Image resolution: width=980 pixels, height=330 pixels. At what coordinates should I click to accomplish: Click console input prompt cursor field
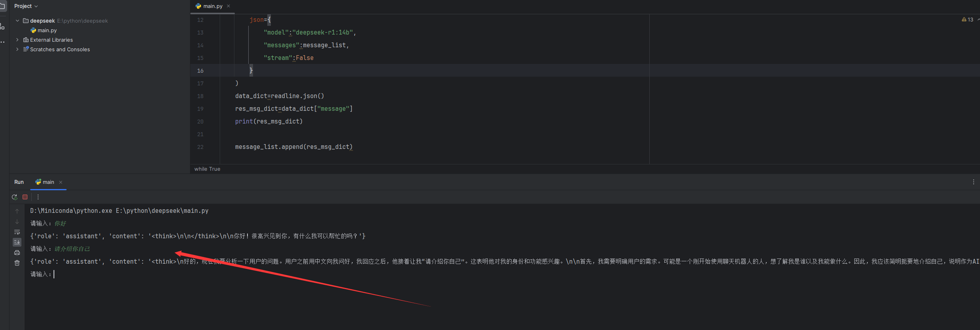click(54, 274)
